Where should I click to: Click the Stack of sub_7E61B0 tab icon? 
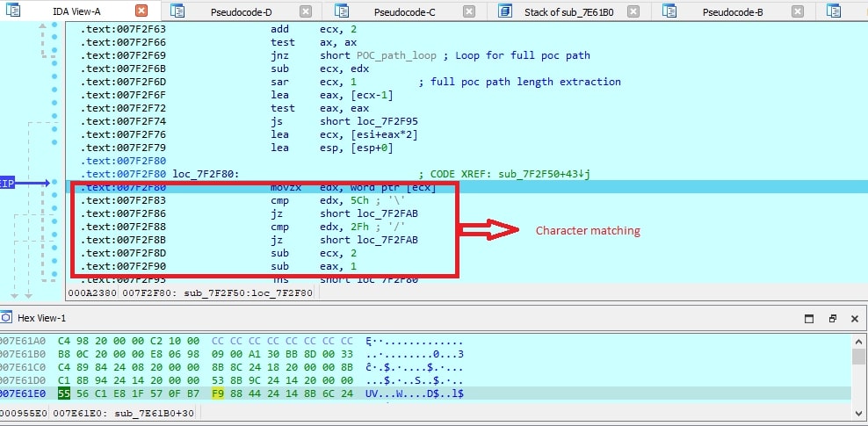(x=505, y=10)
